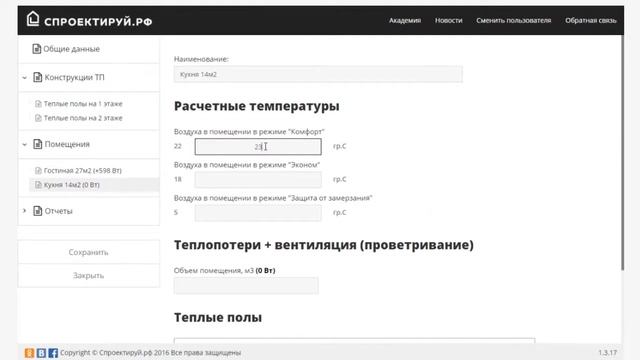Select Конструкции ТП label in sidebar
This screenshot has width=640, height=360.
[x=74, y=77]
